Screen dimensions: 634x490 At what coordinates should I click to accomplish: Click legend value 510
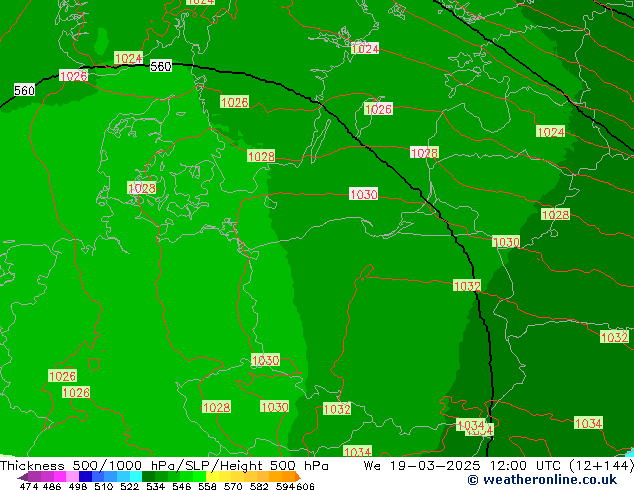[x=104, y=486]
